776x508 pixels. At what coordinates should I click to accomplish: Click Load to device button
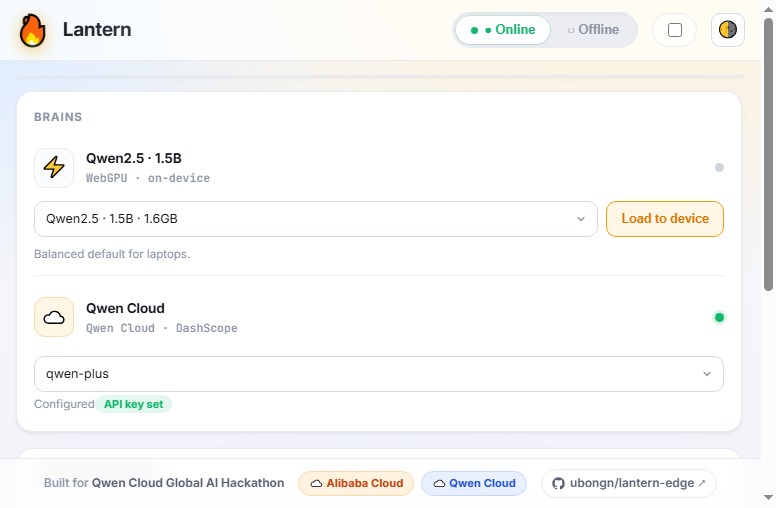pos(665,219)
